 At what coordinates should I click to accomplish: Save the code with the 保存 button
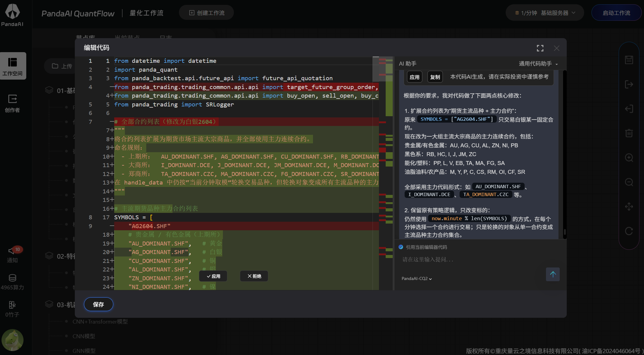point(98,304)
